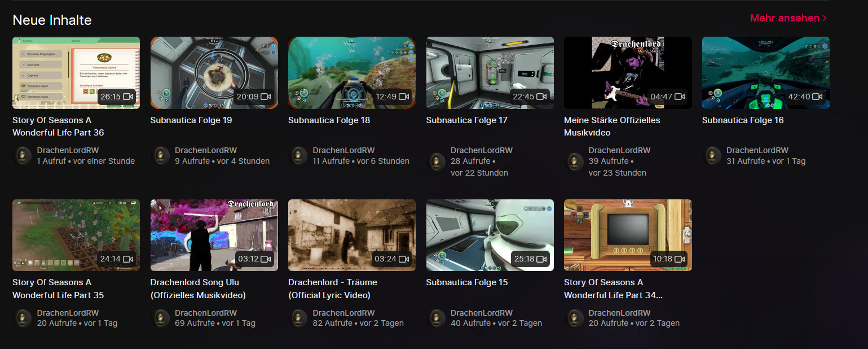Click the channel avatar under Subnautica Folge 18
This screenshot has width=868, height=349.
[299, 156]
